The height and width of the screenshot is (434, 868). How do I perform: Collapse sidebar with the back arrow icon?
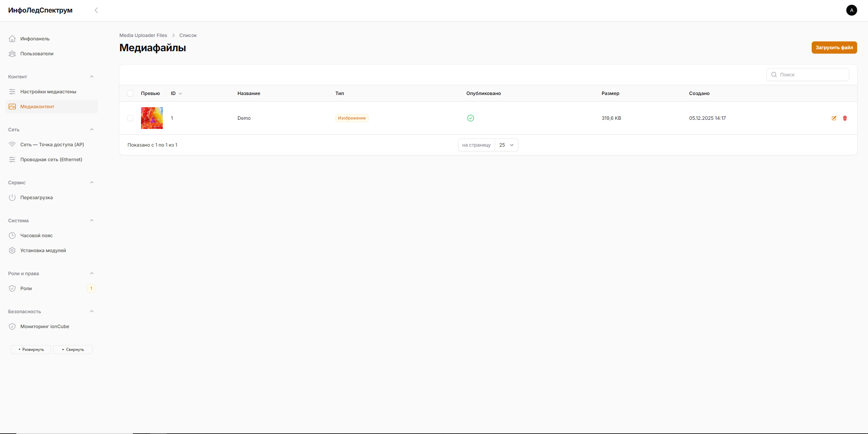[x=96, y=10]
